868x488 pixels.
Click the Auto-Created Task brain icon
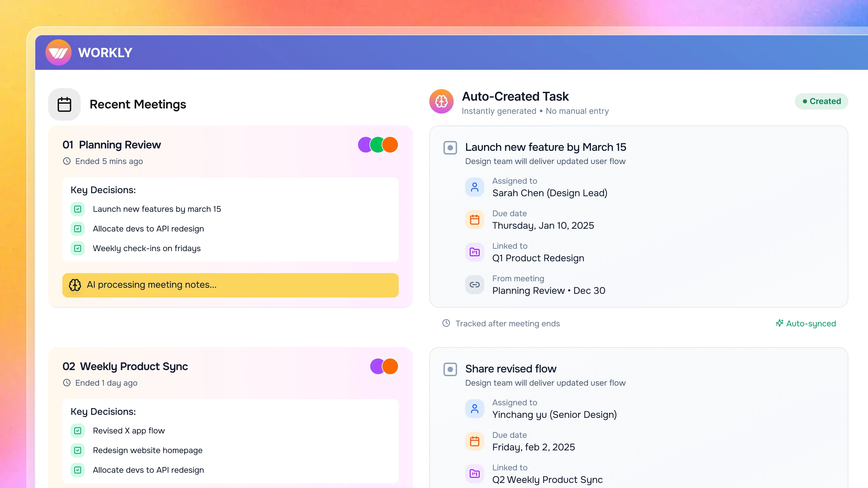pyautogui.click(x=441, y=101)
